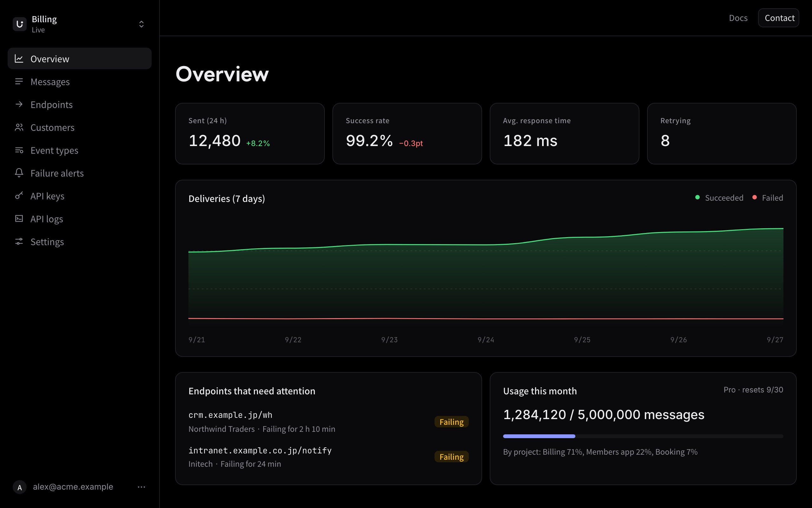Click alex@acme.example account label

point(73,486)
